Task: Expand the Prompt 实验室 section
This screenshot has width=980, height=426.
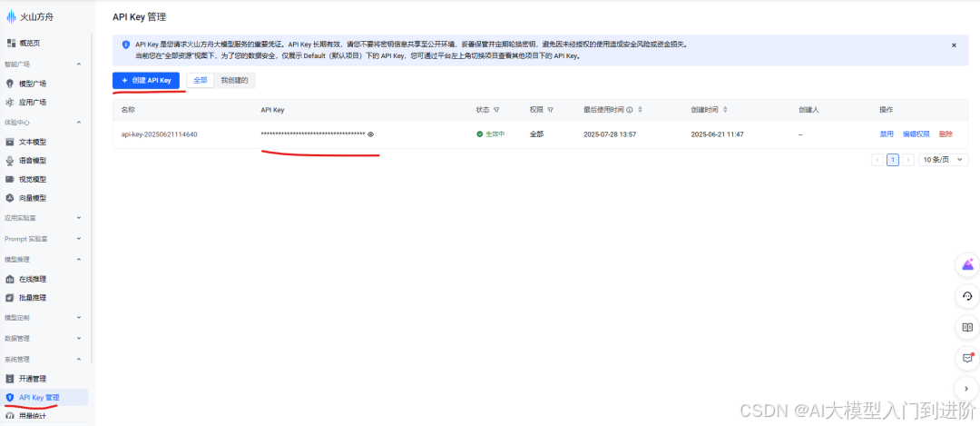Action: pos(79,238)
